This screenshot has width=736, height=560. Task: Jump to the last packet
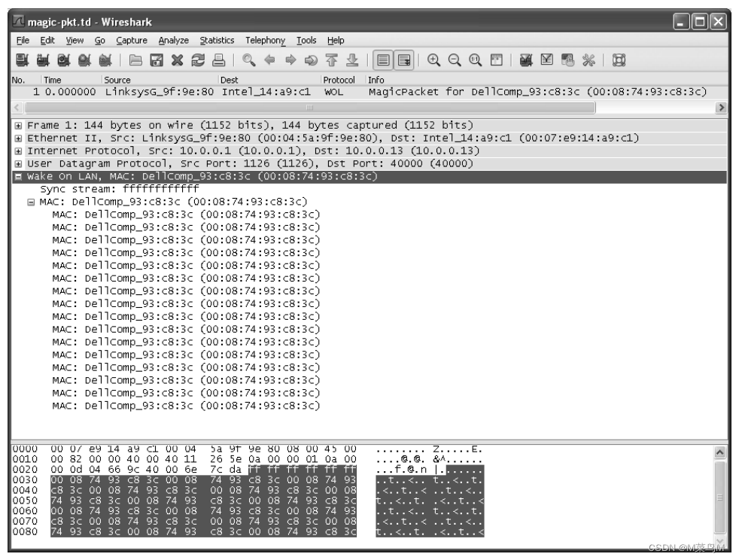click(352, 60)
